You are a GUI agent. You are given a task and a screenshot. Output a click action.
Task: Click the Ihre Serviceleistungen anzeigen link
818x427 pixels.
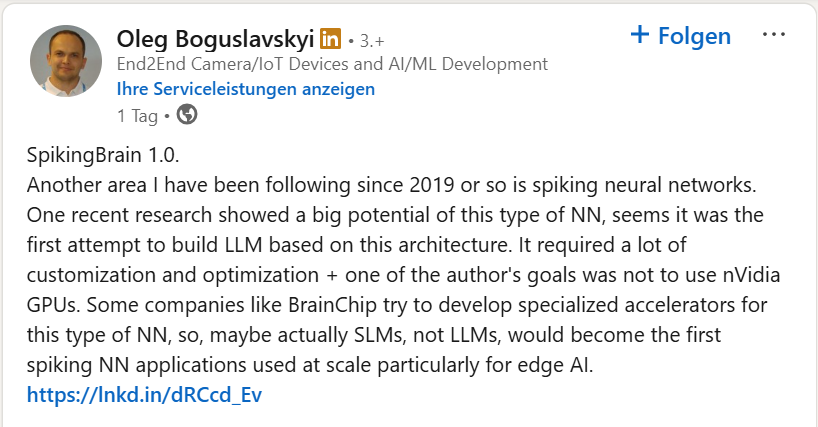point(245,89)
